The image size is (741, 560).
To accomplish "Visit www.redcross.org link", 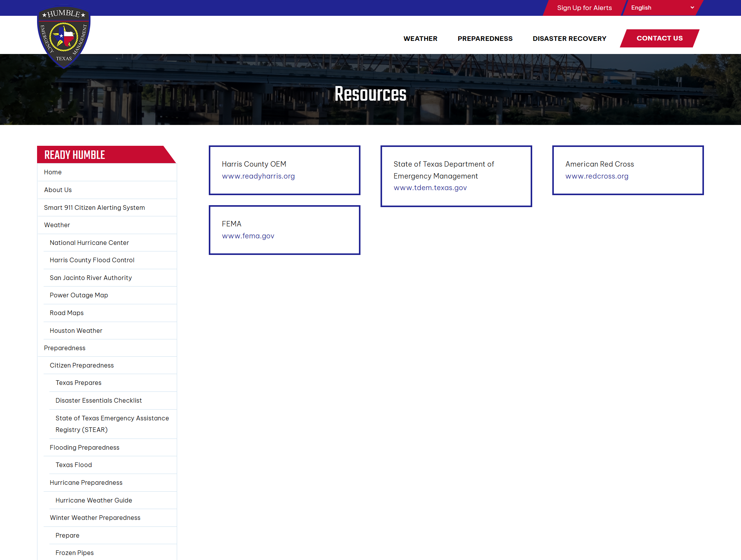I will pos(597,176).
